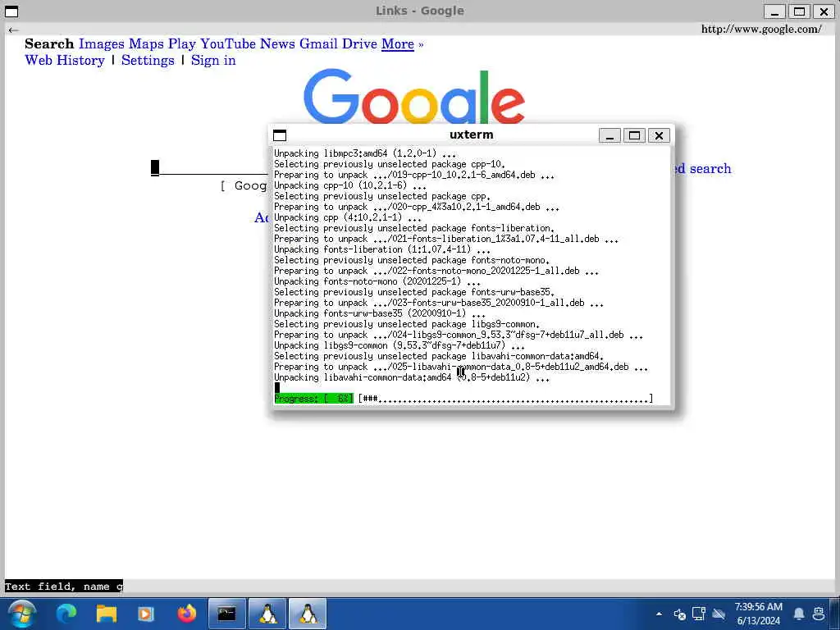Open File Explorer from the taskbar
Image resolution: width=840 pixels, height=630 pixels.
pyautogui.click(x=106, y=614)
